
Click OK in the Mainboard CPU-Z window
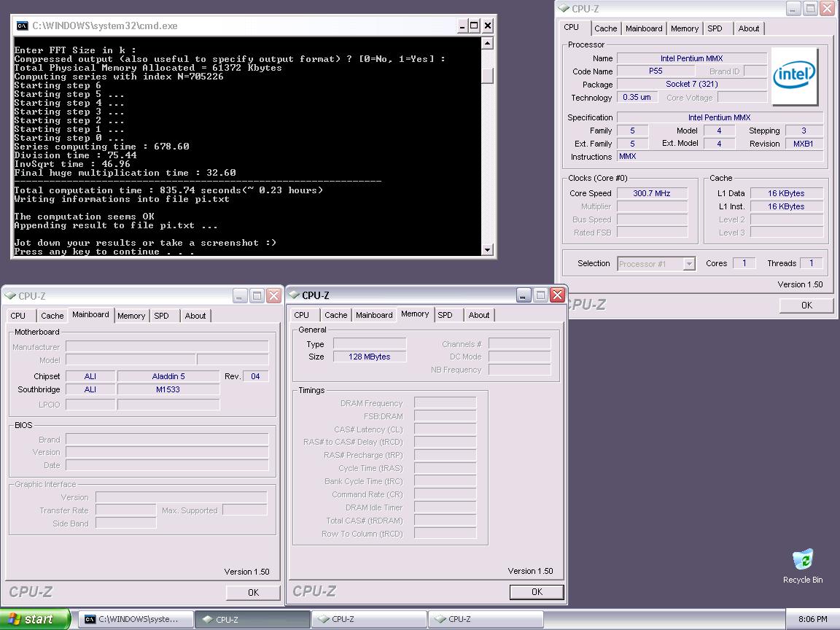(254, 593)
